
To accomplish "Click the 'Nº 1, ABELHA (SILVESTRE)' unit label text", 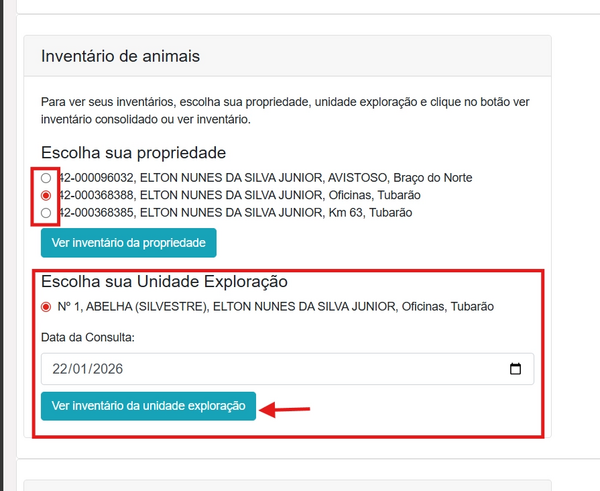I will tap(132, 307).
